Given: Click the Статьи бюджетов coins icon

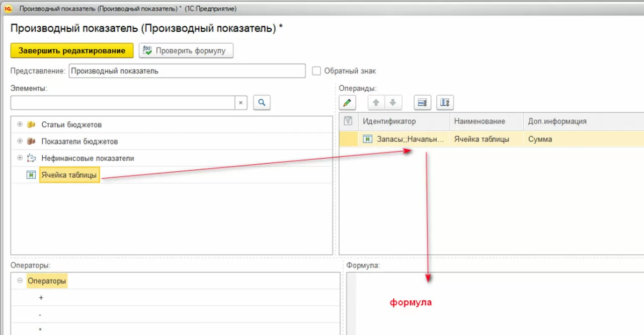Looking at the screenshot, I should 31,124.
